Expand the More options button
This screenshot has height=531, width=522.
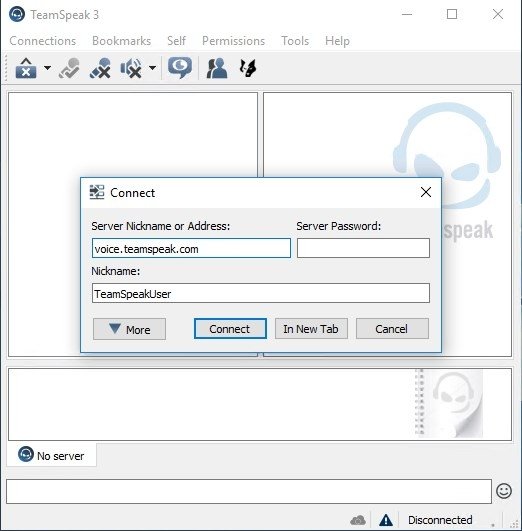tap(129, 329)
